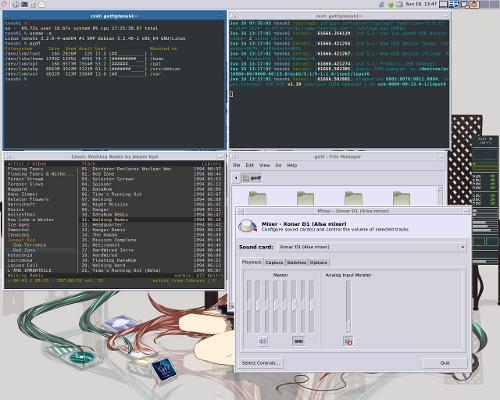
Task: Select track 02 Red Zone in cmus
Action: click(x=152, y=174)
